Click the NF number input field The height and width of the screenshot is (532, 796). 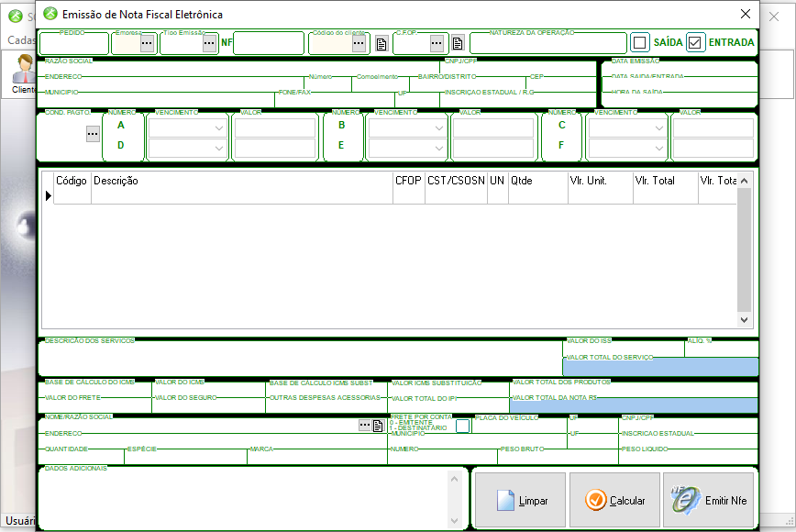coord(269,44)
